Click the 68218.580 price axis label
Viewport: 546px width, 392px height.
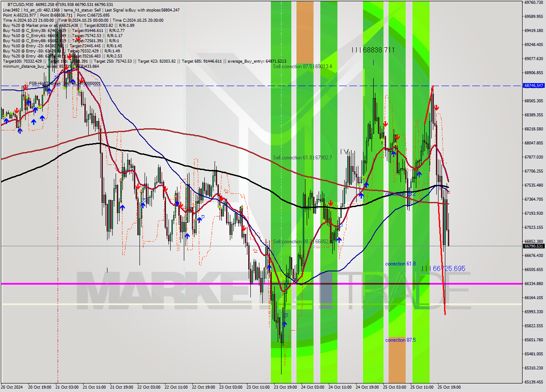pyautogui.click(x=534, y=129)
